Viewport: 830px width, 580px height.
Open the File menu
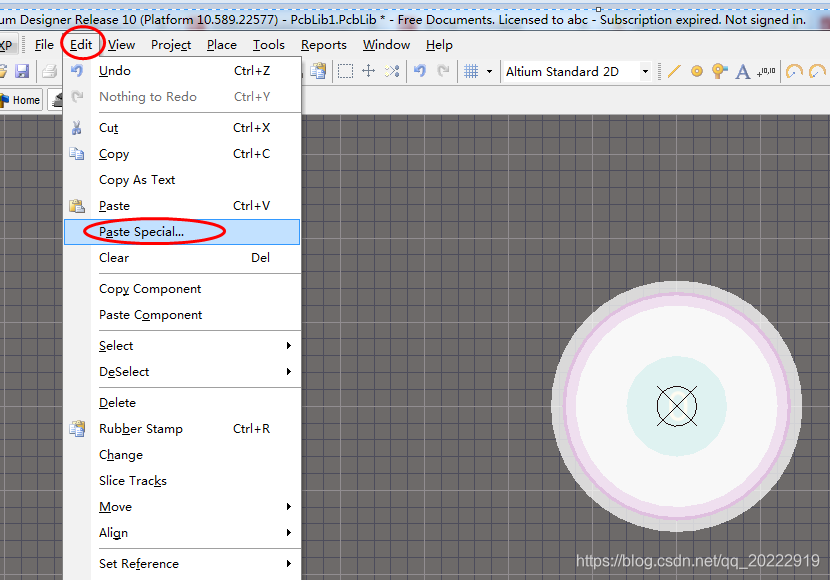point(44,45)
